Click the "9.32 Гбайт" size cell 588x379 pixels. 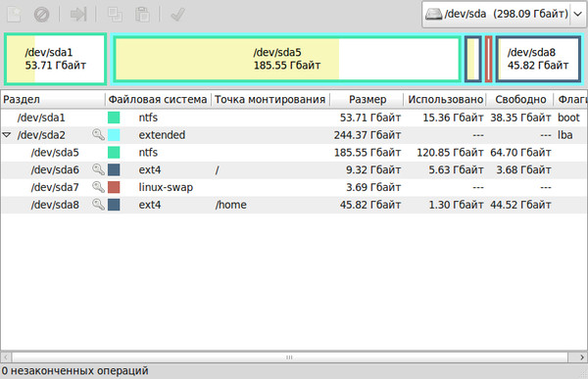tap(373, 169)
